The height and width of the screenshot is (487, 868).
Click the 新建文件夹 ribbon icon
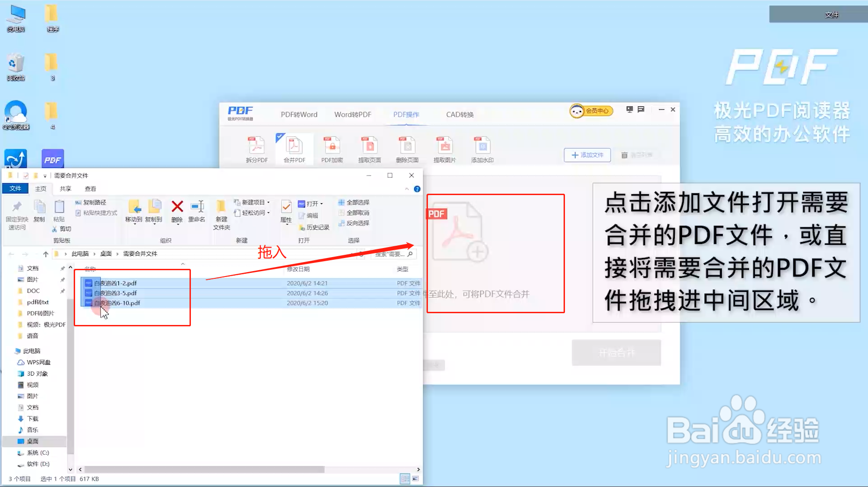pyautogui.click(x=222, y=215)
